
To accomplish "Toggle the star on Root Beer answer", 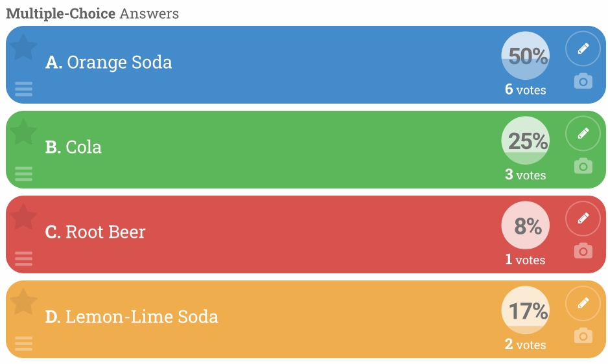I will pos(23,217).
